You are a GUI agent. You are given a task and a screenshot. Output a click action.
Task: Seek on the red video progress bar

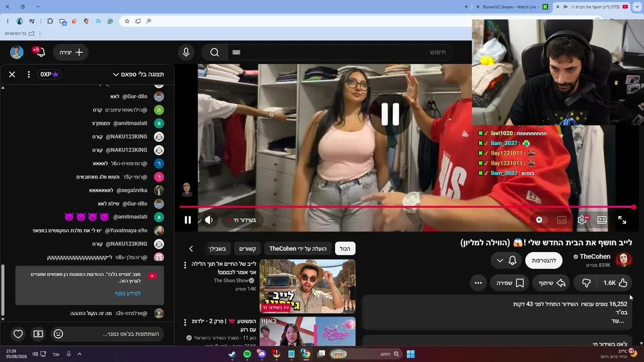(407, 207)
